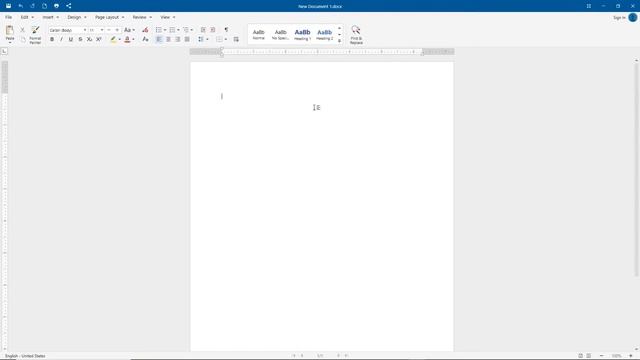Screen dimensions: 640x360
Task: Apply red font color
Action: [x=127, y=39]
